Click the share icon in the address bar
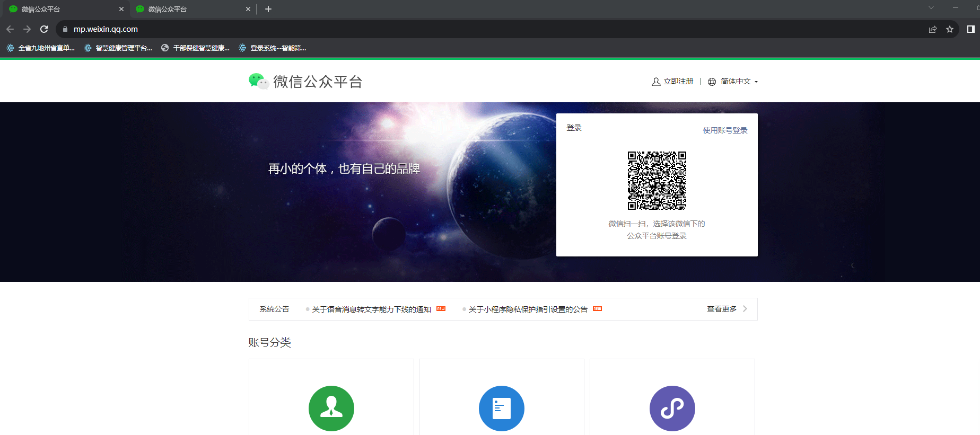Image resolution: width=980 pixels, height=435 pixels. 933,29
